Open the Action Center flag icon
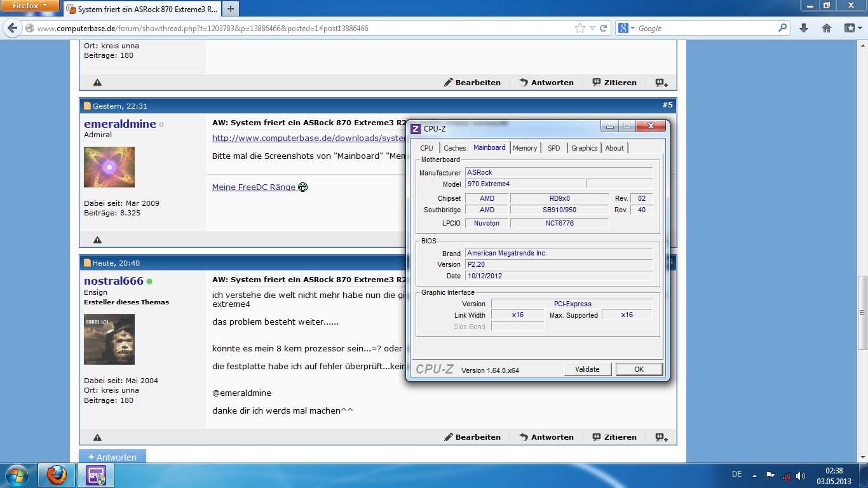The height and width of the screenshot is (488, 868). click(770, 475)
